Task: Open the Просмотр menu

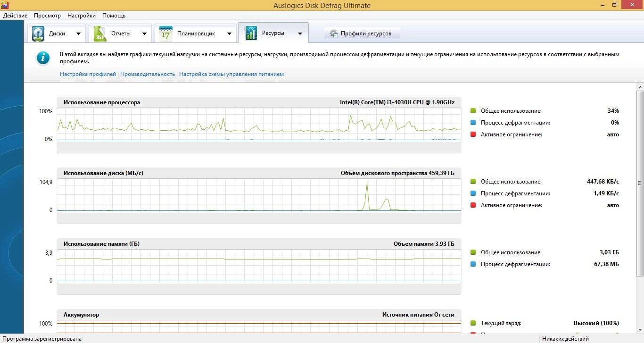Action: click(x=47, y=16)
